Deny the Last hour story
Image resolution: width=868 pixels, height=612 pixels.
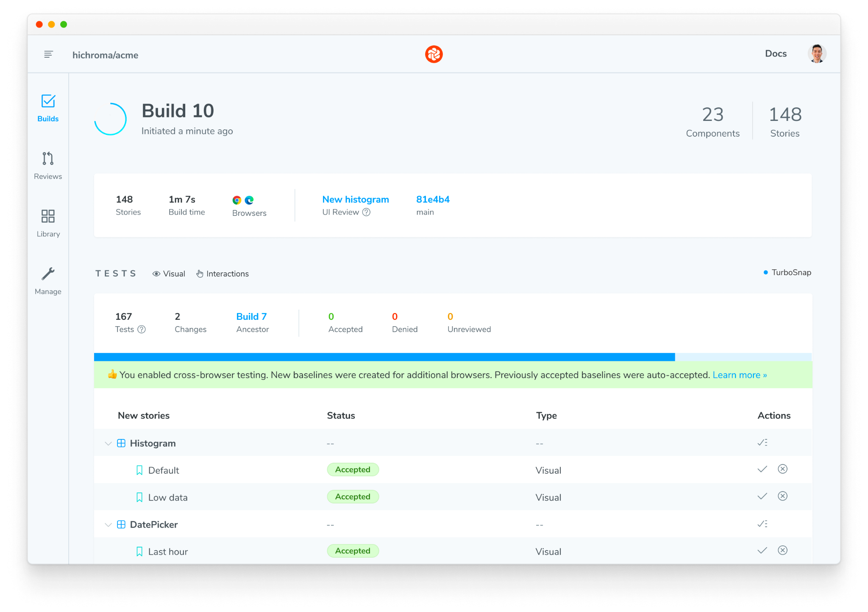[782, 550]
